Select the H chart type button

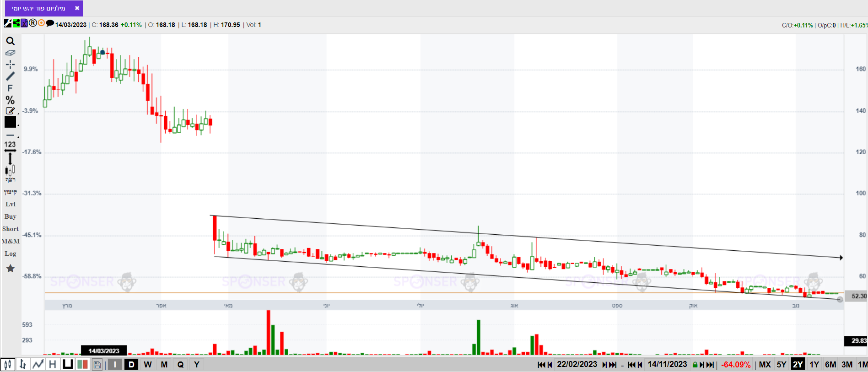coord(53,364)
